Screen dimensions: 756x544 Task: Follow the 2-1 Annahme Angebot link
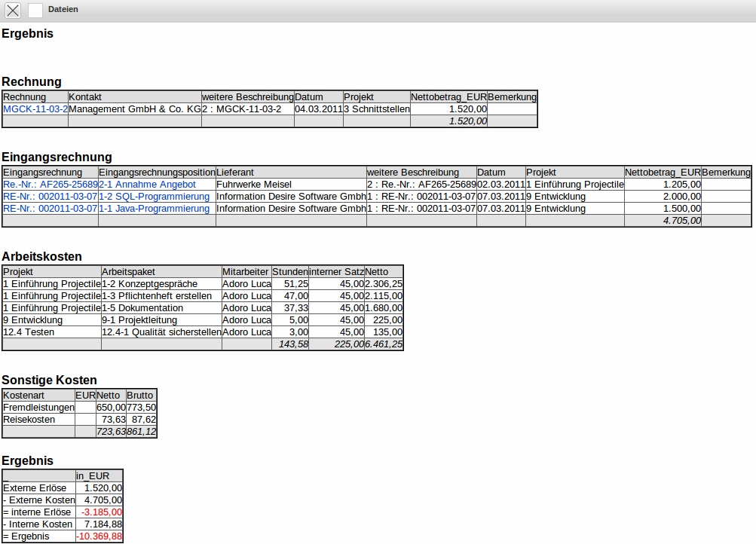pos(147,185)
